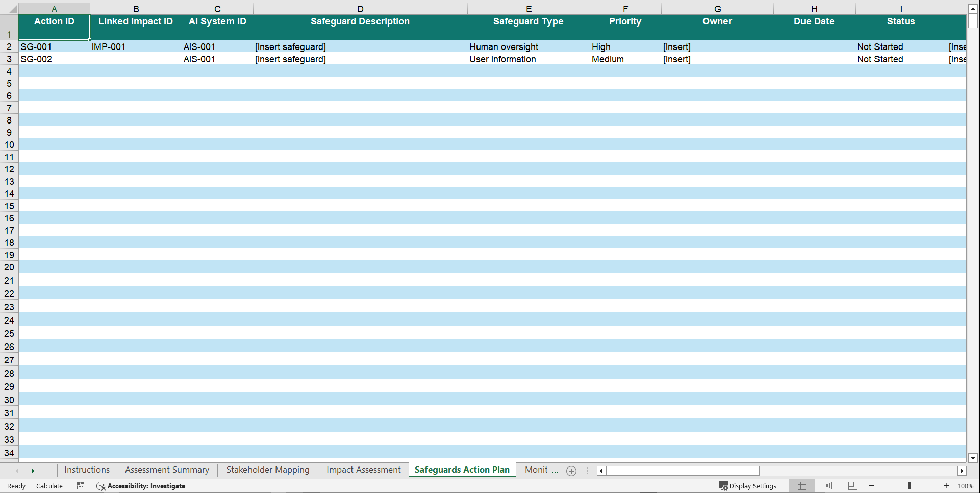Screen dimensions: 980x493
Task: Select owner [Insert] in SG-001 row
Action: tap(717, 46)
